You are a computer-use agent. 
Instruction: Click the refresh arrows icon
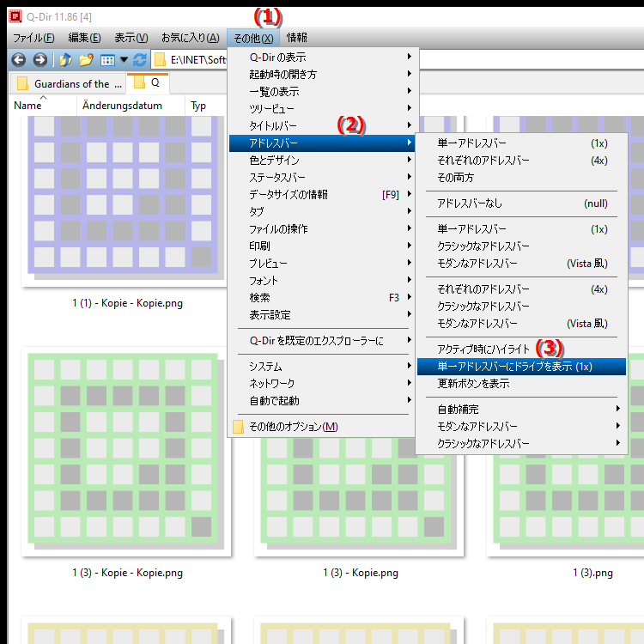140,60
